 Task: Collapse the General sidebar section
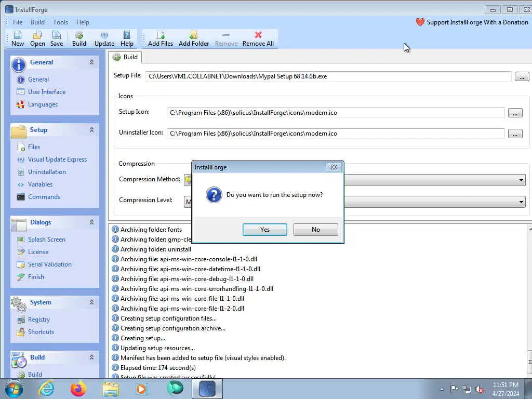pyautogui.click(x=91, y=62)
